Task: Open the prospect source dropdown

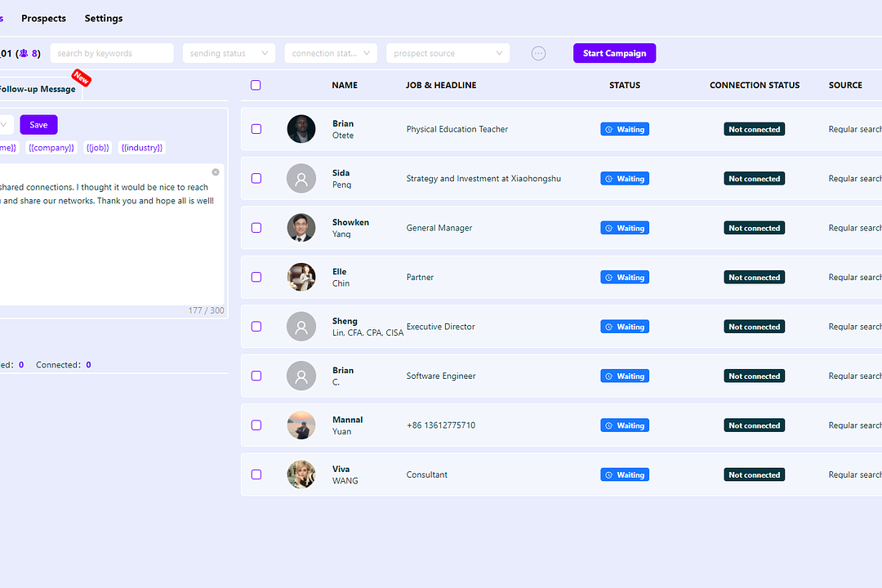Action: coord(448,52)
